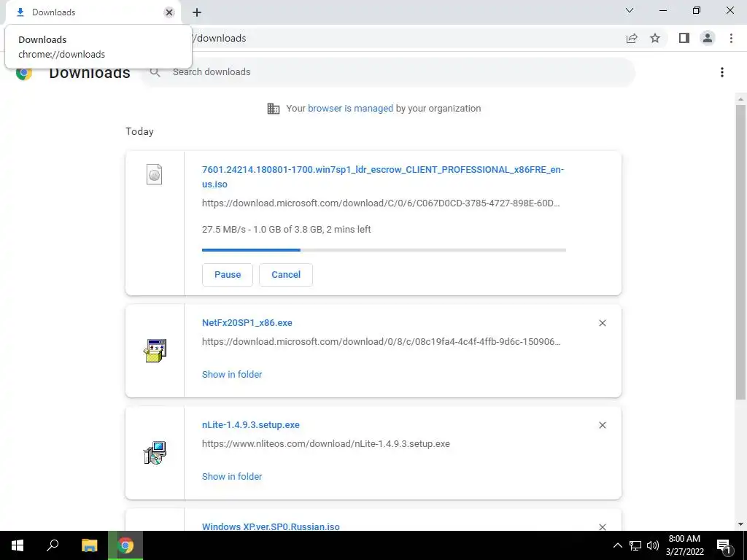Image resolution: width=747 pixels, height=560 pixels.
Task: Open network status tray icon
Action: (x=635, y=545)
